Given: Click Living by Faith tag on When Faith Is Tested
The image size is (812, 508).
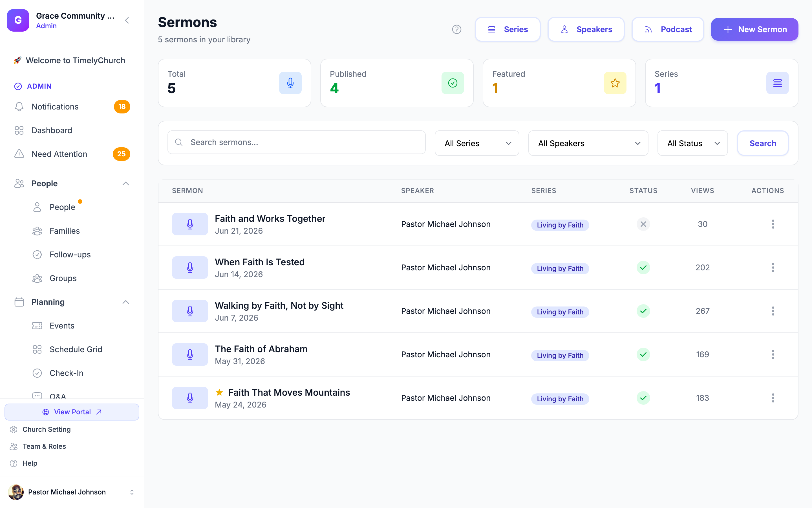Looking at the screenshot, I should coord(560,268).
